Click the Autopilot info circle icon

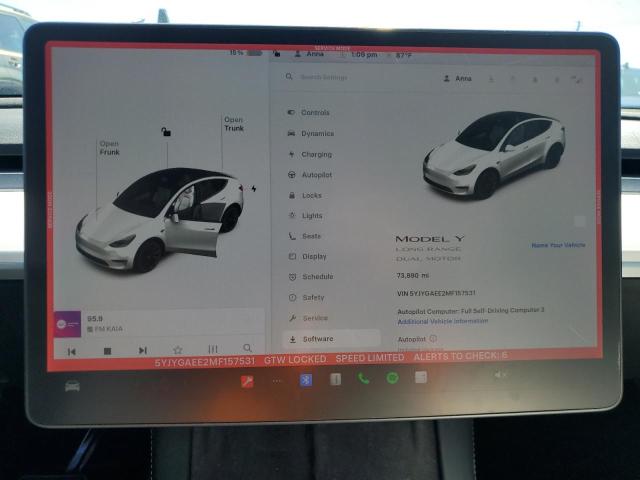tap(433, 339)
